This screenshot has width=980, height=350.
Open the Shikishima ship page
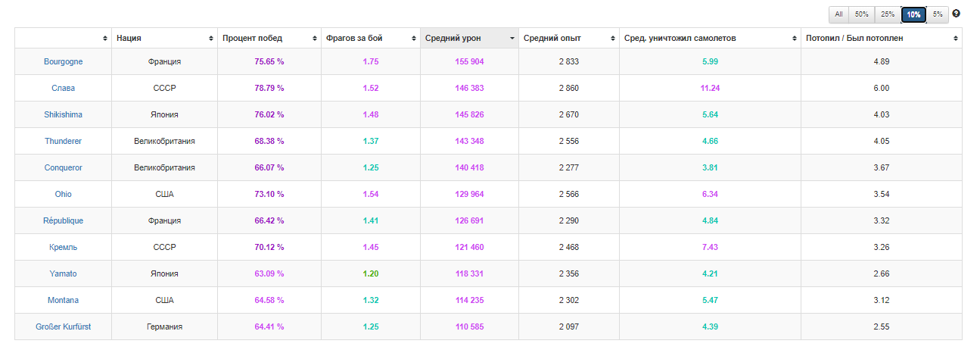click(64, 114)
